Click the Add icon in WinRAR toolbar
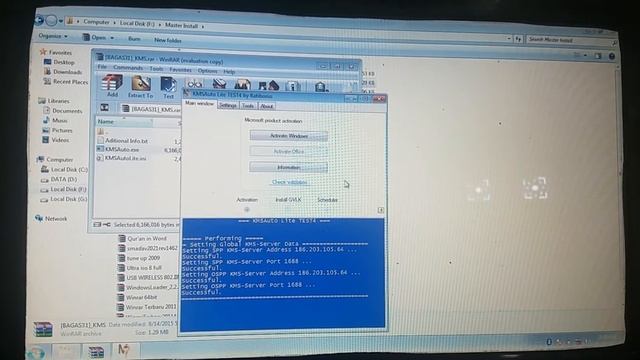This screenshot has height=360, width=640. point(112,86)
